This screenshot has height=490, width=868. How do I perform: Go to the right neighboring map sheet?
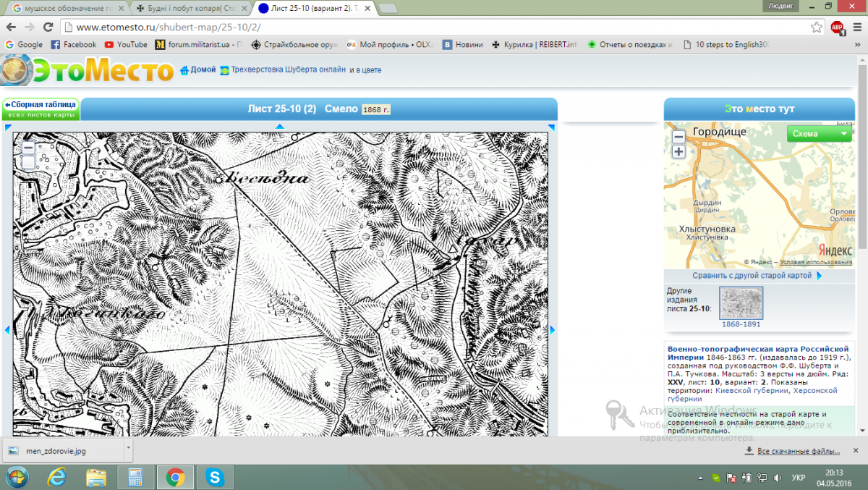point(553,330)
